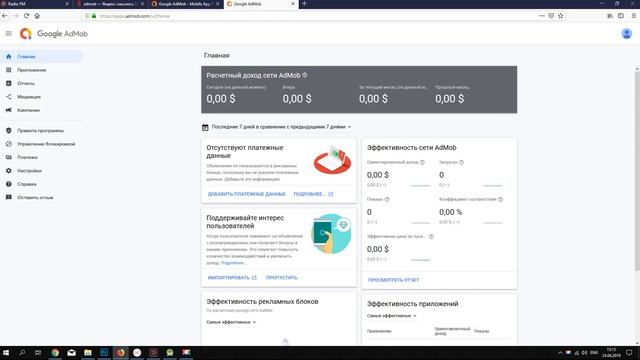This screenshot has height=360, width=640.
Task: Open the hamburger navigation menu in AdMob
Action: 9,33
